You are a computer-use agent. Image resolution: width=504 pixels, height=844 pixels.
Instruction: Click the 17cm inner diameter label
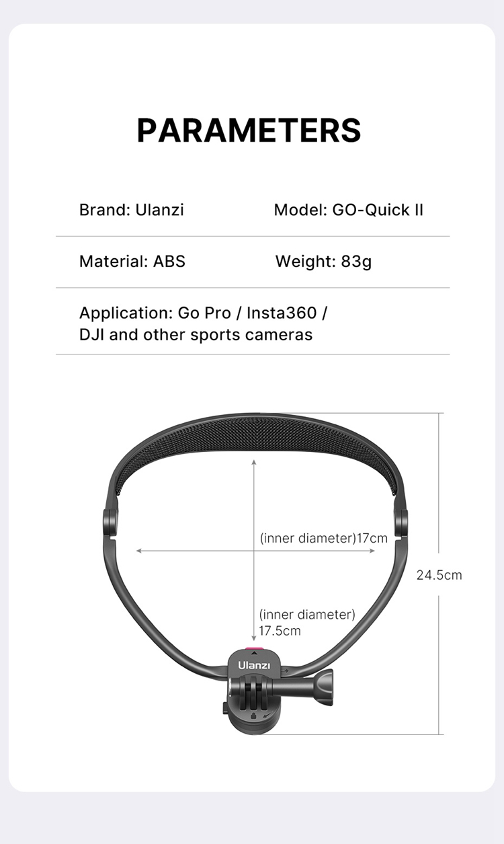pyautogui.click(x=324, y=538)
